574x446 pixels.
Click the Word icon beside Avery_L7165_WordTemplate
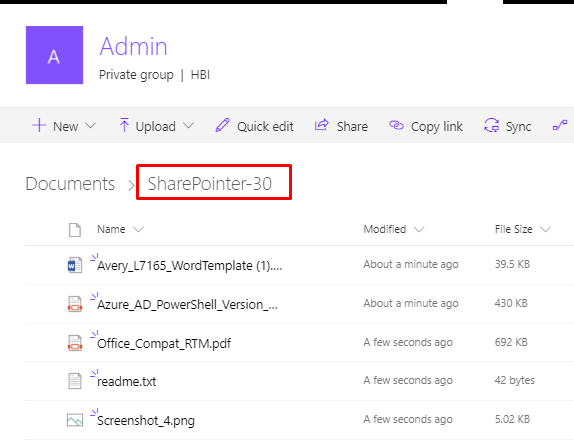point(75,265)
